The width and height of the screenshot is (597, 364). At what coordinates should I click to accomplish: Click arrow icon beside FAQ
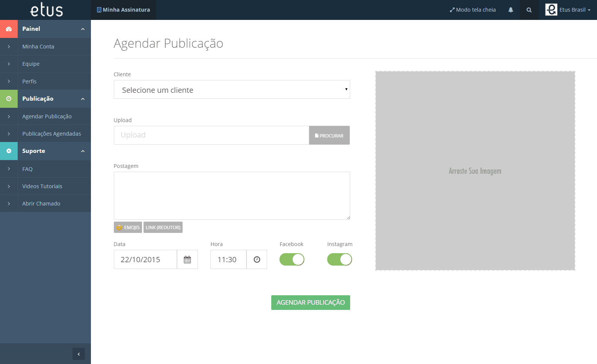[9, 169]
